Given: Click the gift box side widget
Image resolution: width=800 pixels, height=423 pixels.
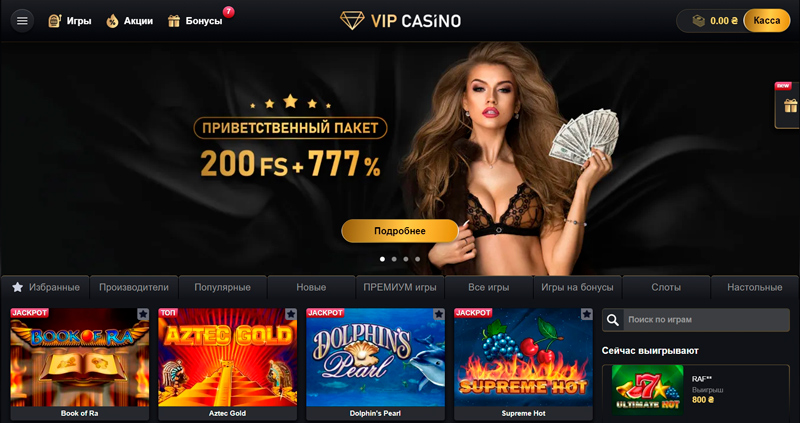Looking at the screenshot, I should 790,106.
